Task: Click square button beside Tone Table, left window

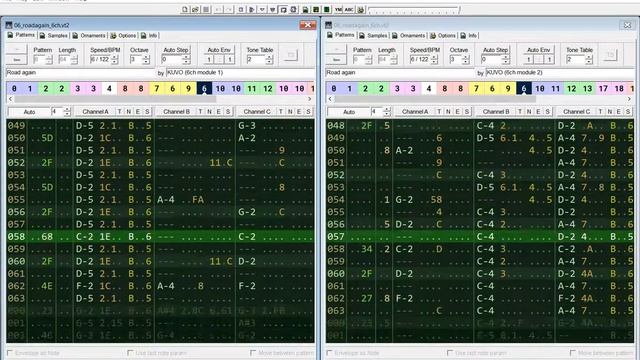Action: 291,55
